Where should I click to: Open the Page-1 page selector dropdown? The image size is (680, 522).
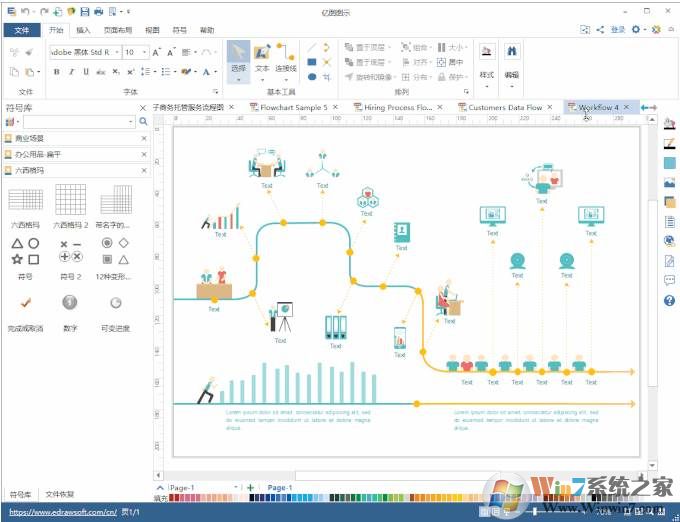(x=236, y=488)
